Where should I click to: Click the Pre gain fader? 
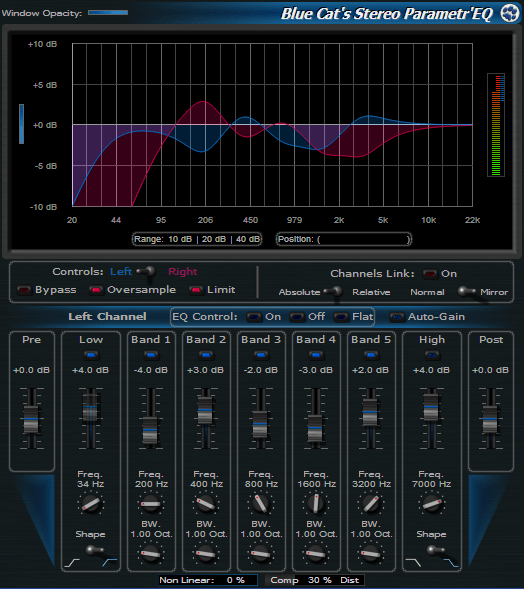click(x=31, y=419)
